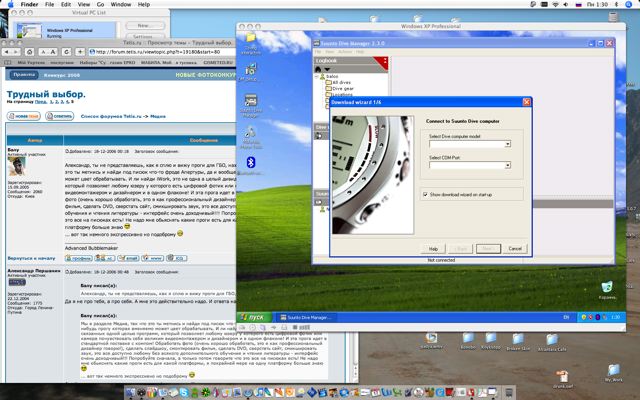Open File menu in Suunto Dive Manager
Viewport: 640px width, 400px height.
click(x=318, y=52)
